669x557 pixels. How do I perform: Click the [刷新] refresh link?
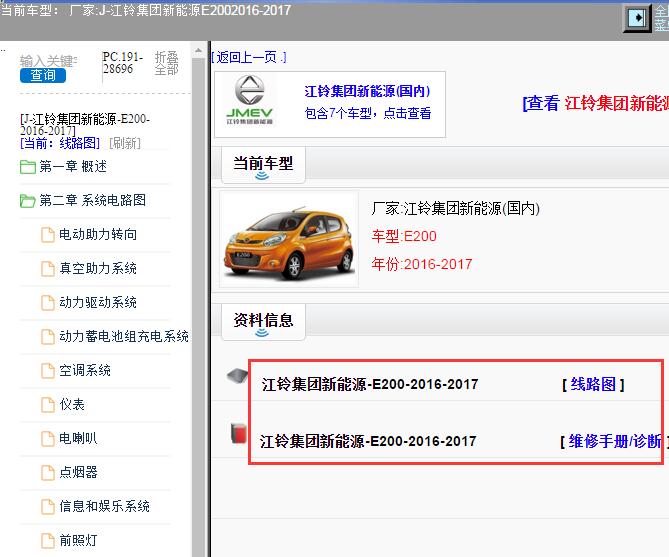tap(125, 143)
